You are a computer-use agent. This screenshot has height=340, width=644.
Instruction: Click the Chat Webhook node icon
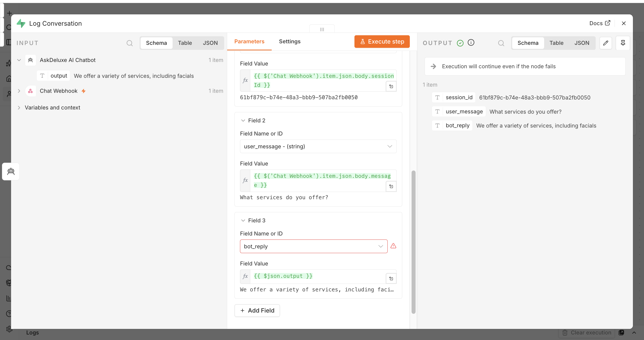click(x=30, y=91)
